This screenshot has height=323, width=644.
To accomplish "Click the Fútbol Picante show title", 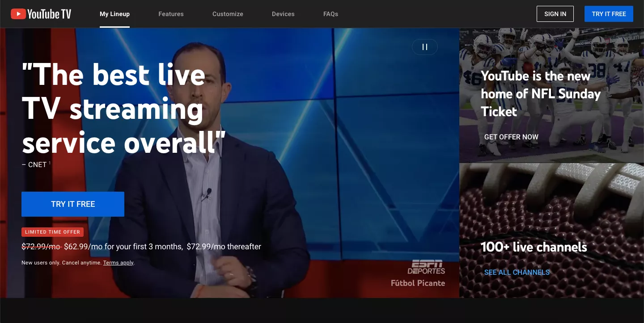I will tap(418, 283).
